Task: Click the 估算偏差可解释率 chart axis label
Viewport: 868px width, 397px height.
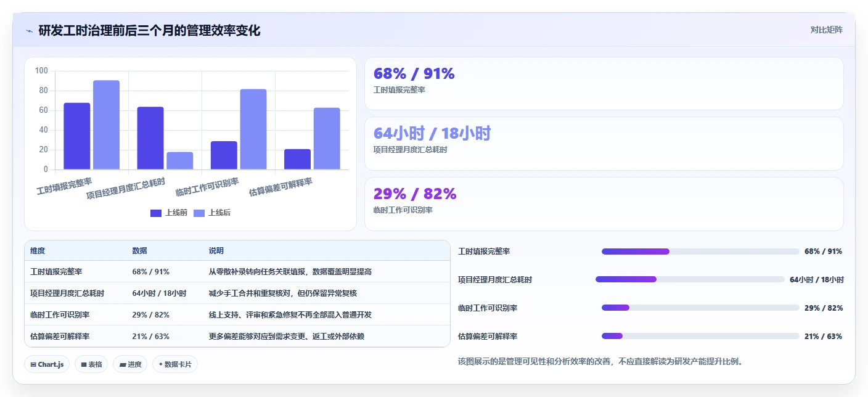Action: (x=280, y=187)
